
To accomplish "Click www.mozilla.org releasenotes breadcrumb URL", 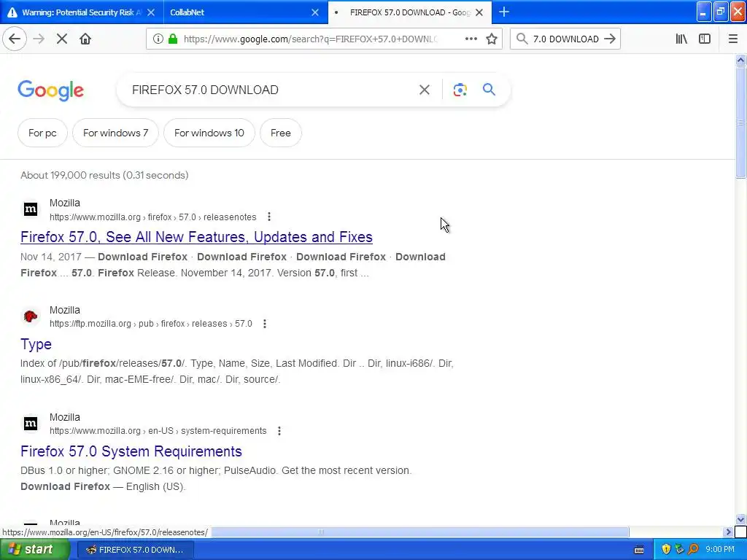I will (153, 217).
